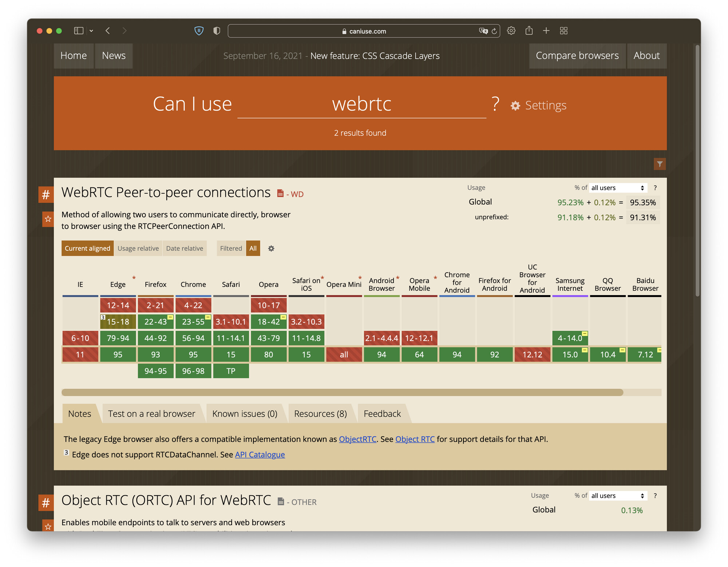Follow the Object RTC support link
728x567 pixels.
point(415,439)
